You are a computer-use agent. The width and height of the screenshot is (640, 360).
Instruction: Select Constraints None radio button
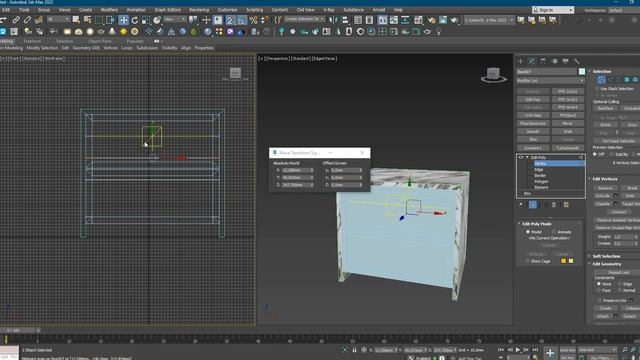point(599,284)
